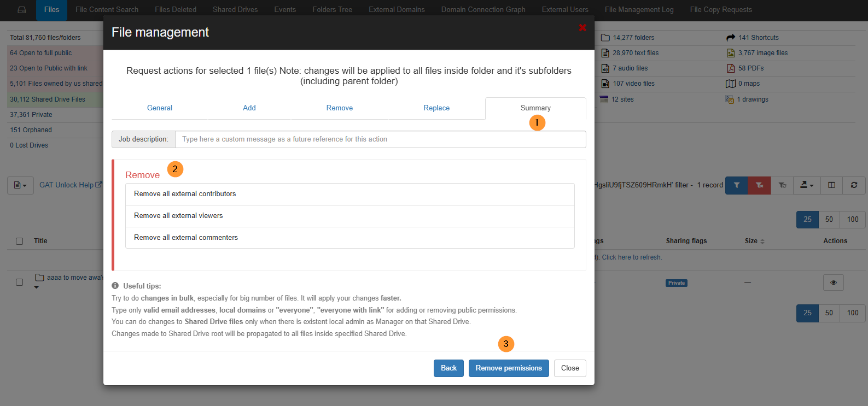Expand the caret under 'aaaa to move away' folder
The height and width of the screenshot is (406, 868).
pyautogui.click(x=37, y=287)
